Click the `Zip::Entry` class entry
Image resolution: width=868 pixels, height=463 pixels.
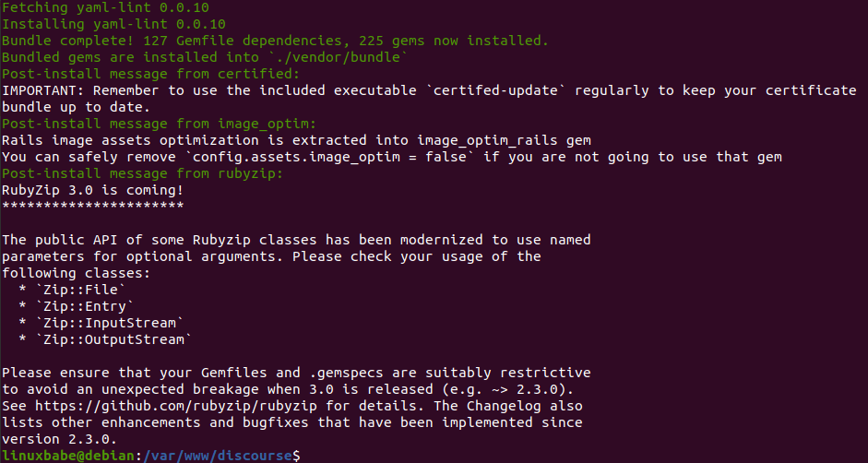point(83,306)
